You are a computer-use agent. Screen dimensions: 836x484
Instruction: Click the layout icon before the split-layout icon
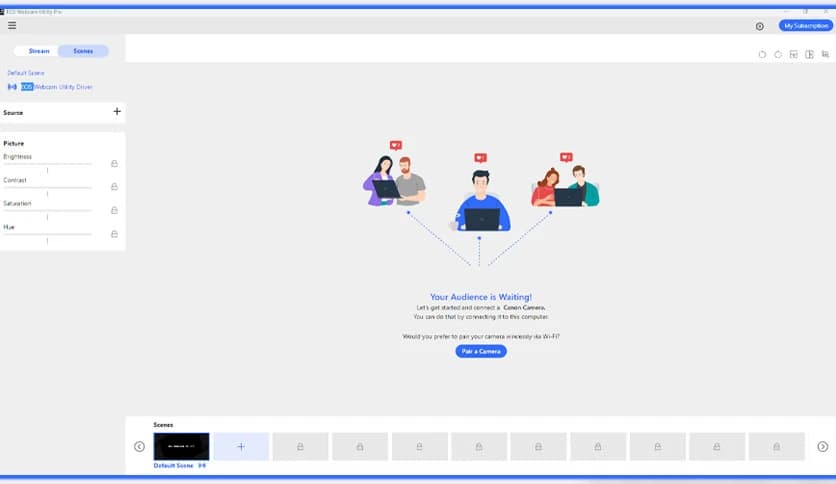pyautogui.click(x=794, y=54)
